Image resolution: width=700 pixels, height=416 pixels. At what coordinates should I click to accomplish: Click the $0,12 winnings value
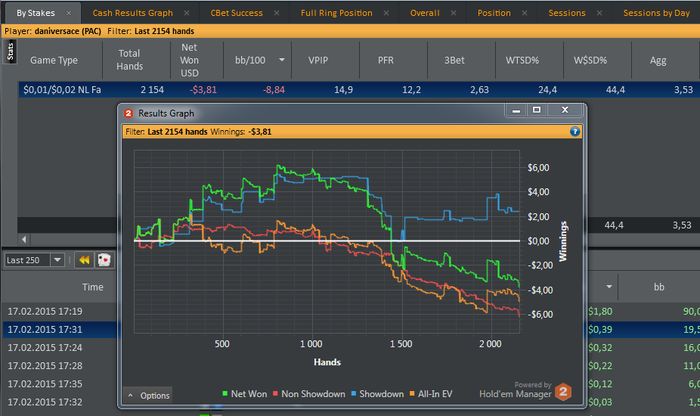tap(600, 384)
